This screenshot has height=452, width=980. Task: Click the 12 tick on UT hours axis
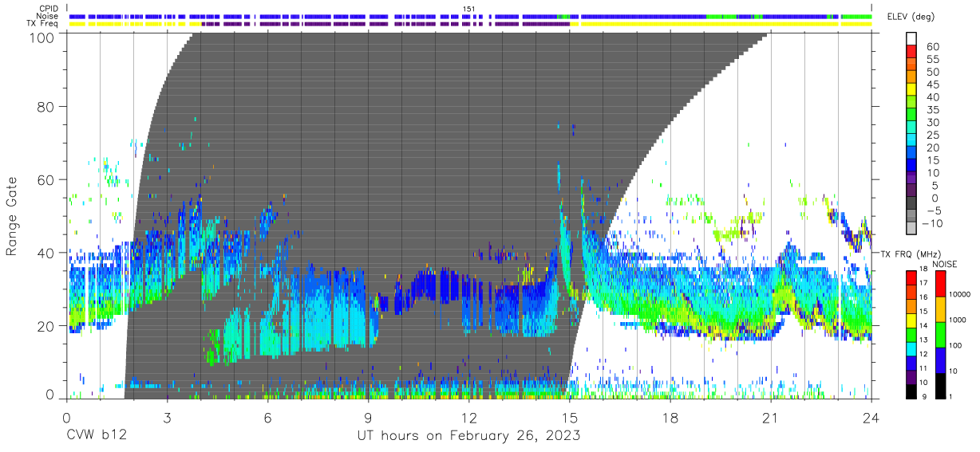[x=469, y=419]
